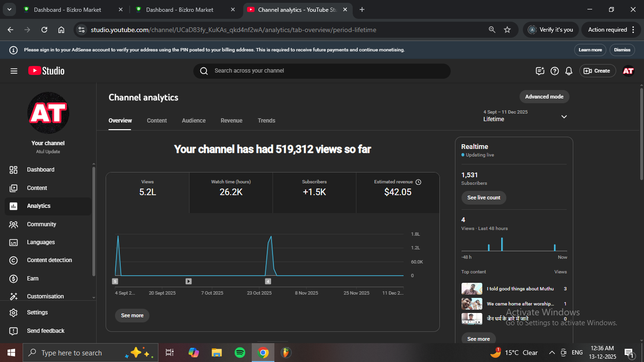Click the See live count button

pyautogui.click(x=483, y=197)
